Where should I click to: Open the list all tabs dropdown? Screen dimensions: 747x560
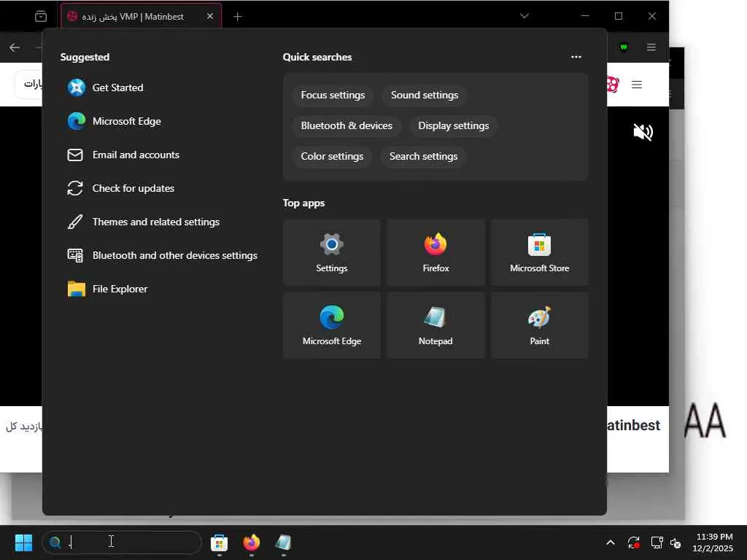point(524,16)
